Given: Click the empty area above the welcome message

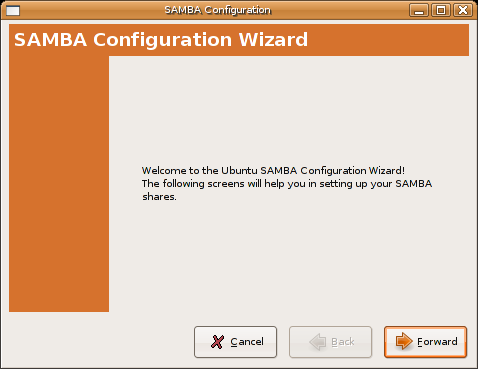Looking at the screenshot, I should point(289,110).
